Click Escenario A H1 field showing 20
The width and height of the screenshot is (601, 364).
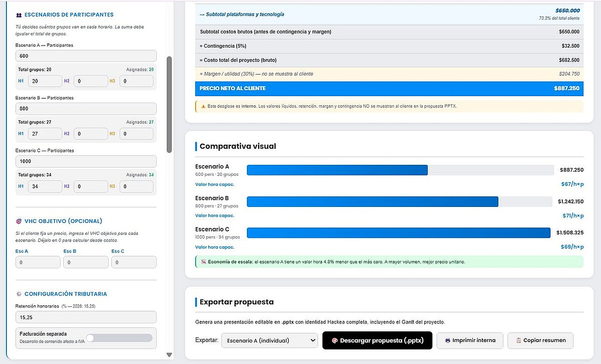(45, 81)
